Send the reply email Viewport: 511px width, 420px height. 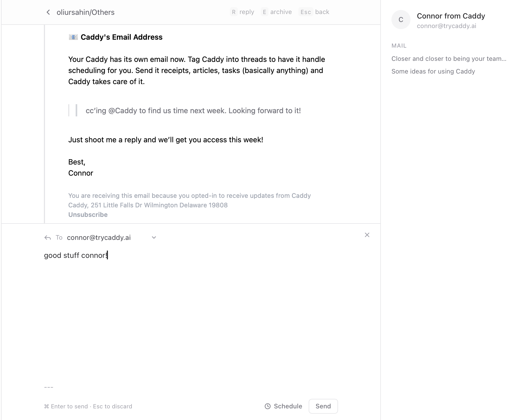coord(323,406)
